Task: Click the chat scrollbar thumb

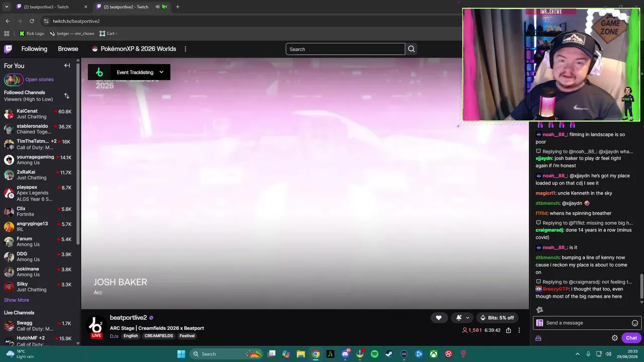Action: (x=641, y=287)
